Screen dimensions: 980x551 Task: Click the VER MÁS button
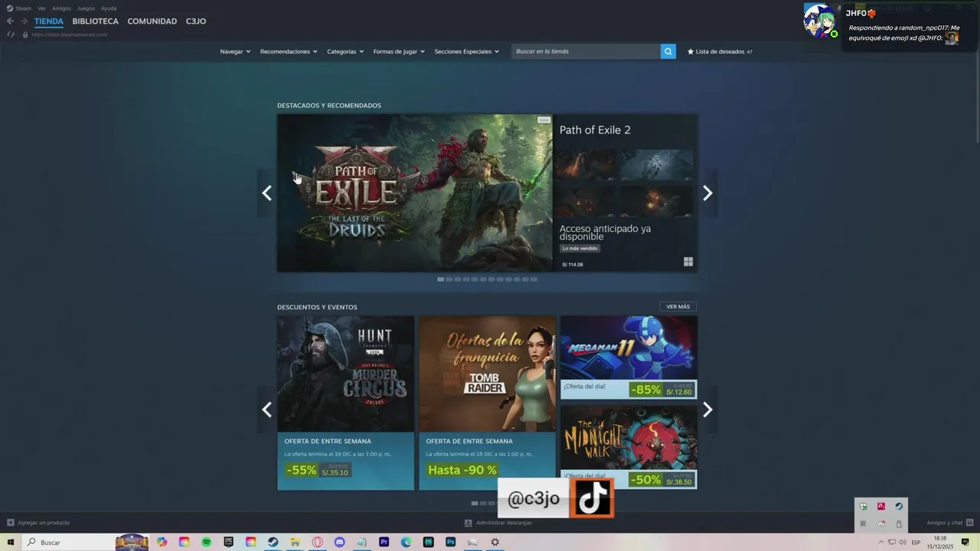coord(678,307)
